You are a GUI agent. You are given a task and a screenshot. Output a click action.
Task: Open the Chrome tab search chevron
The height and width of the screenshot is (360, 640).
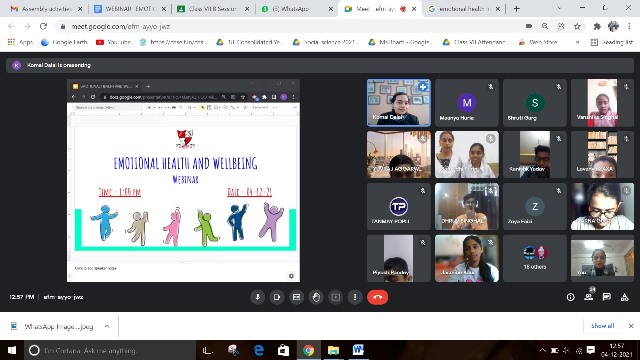559,8
